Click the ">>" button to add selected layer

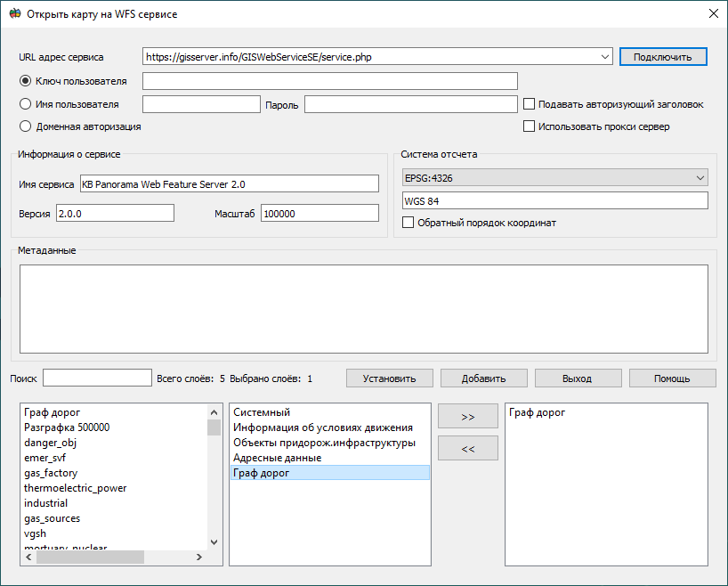pyautogui.click(x=467, y=415)
